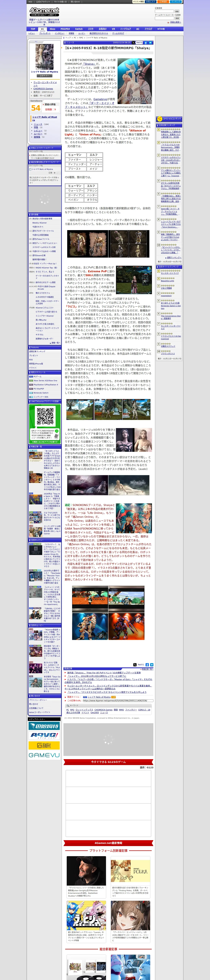Click the 記事検索 search button

tap(177, 11)
